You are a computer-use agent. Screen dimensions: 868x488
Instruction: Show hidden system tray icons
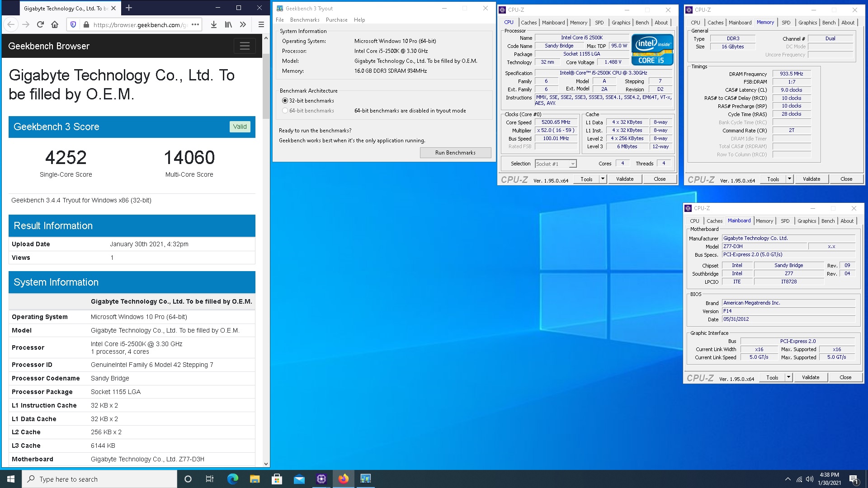click(x=788, y=479)
